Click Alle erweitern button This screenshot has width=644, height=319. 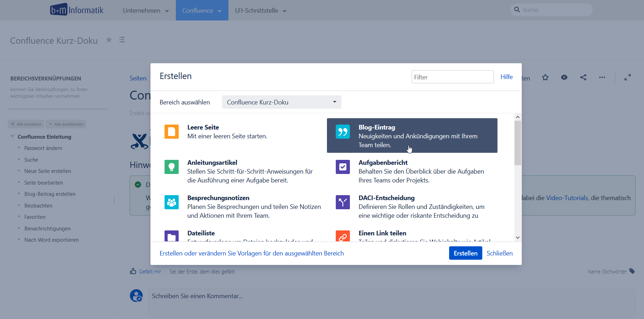26,124
